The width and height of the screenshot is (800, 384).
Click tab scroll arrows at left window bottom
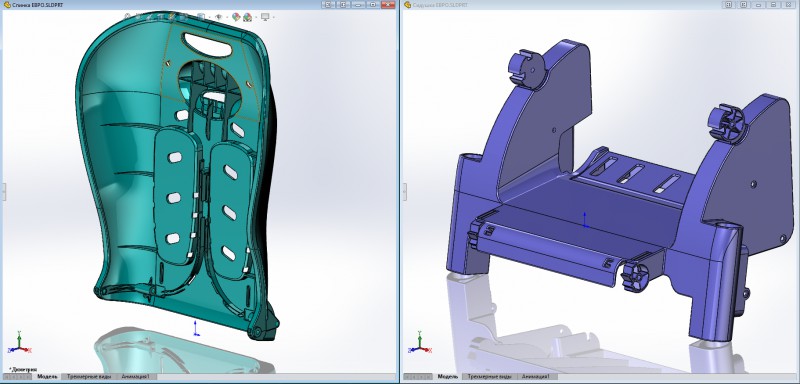18,377
